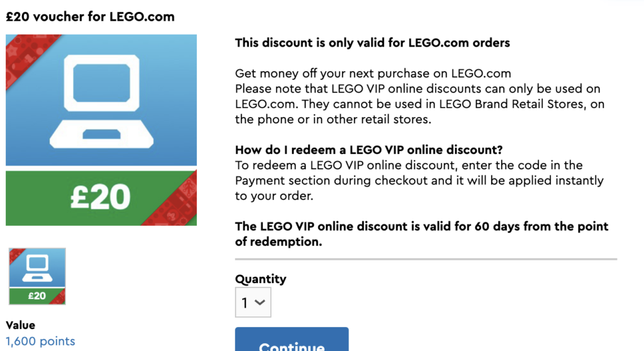
Task: Open the Quantity dropdown
Action: tap(253, 303)
